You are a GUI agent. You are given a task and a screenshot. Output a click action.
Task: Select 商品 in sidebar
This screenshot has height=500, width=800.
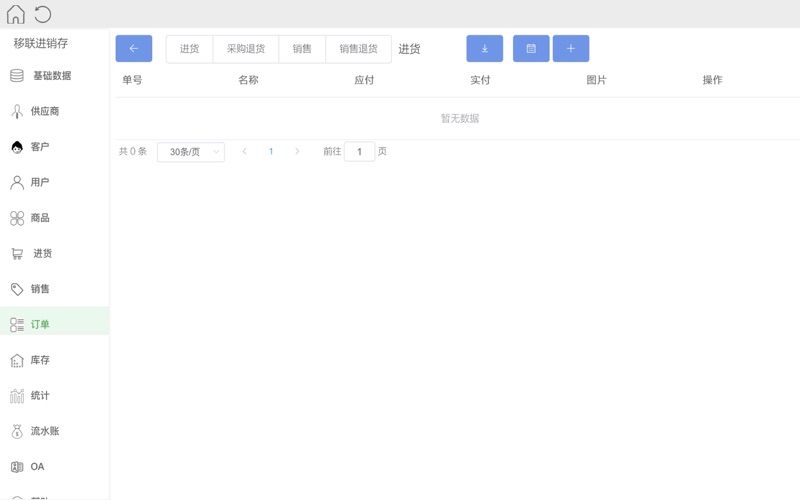[40, 218]
